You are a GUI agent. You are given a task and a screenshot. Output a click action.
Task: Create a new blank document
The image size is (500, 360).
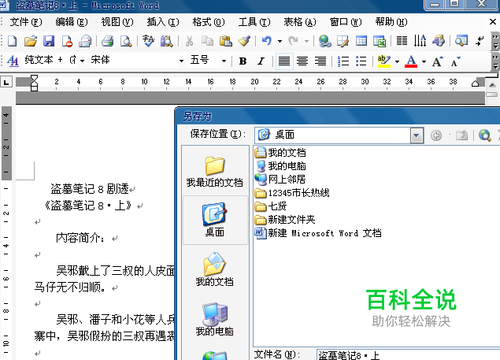coord(12,41)
